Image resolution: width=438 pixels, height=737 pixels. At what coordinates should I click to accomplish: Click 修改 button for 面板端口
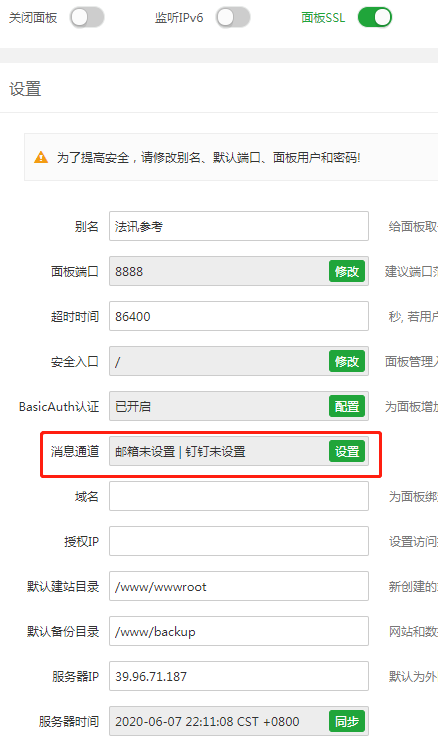pos(347,271)
